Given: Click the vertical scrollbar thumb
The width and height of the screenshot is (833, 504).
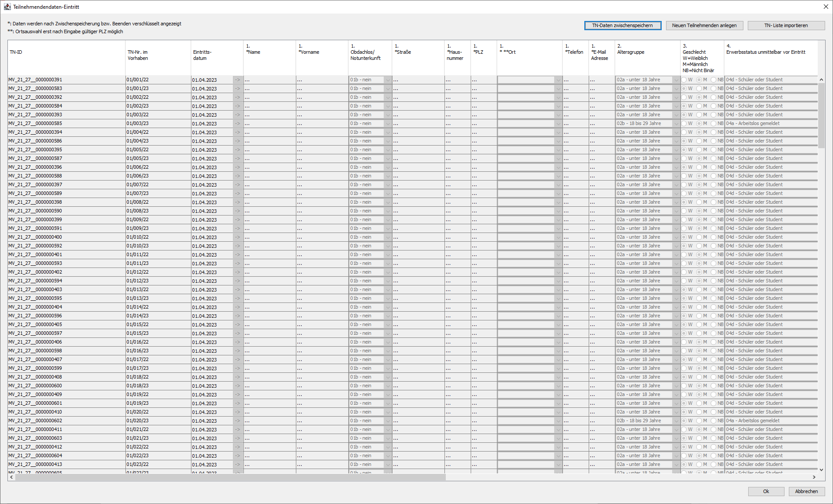Looking at the screenshot, I should (x=821, y=116).
